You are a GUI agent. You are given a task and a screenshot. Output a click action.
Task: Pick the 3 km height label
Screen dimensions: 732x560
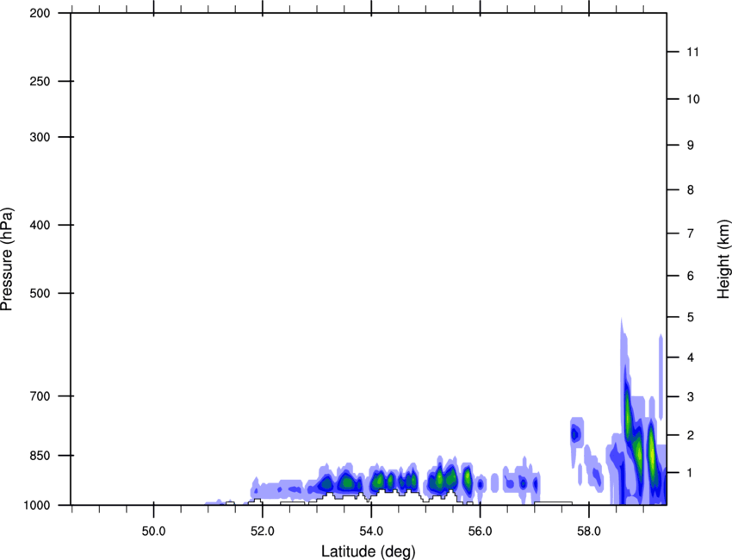[691, 396]
